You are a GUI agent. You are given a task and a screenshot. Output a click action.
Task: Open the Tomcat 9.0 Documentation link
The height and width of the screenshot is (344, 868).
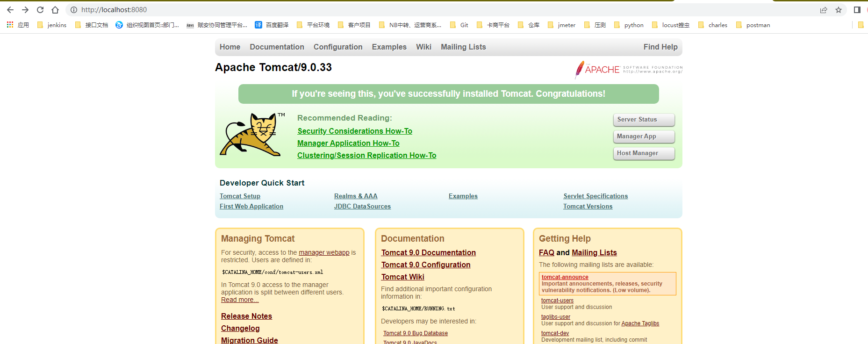click(x=428, y=252)
